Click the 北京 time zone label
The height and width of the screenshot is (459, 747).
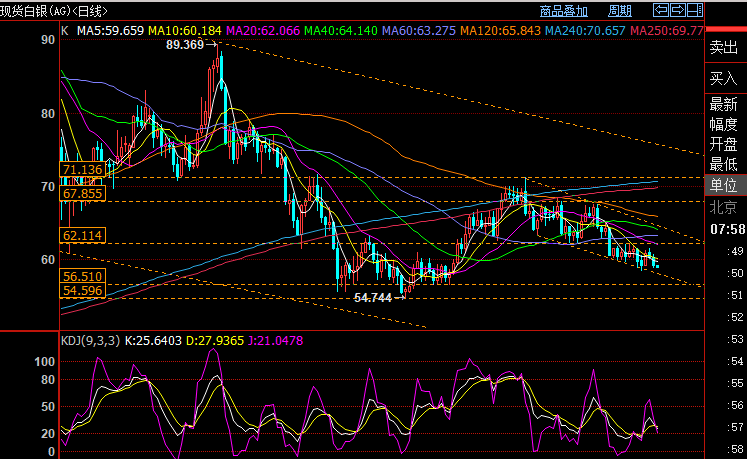click(723, 207)
